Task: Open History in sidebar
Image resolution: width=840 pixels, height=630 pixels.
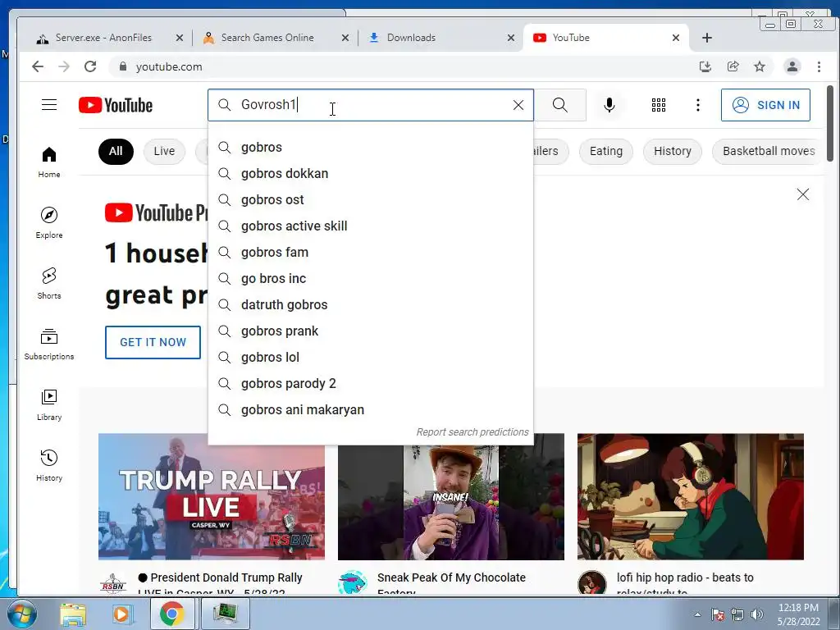Action: (x=49, y=464)
